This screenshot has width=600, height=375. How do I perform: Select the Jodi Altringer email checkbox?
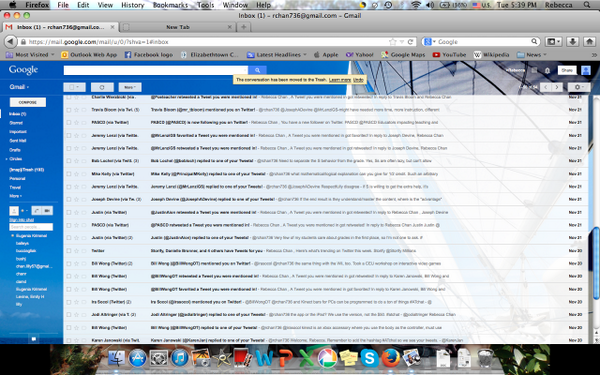click(x=69, y=315)
